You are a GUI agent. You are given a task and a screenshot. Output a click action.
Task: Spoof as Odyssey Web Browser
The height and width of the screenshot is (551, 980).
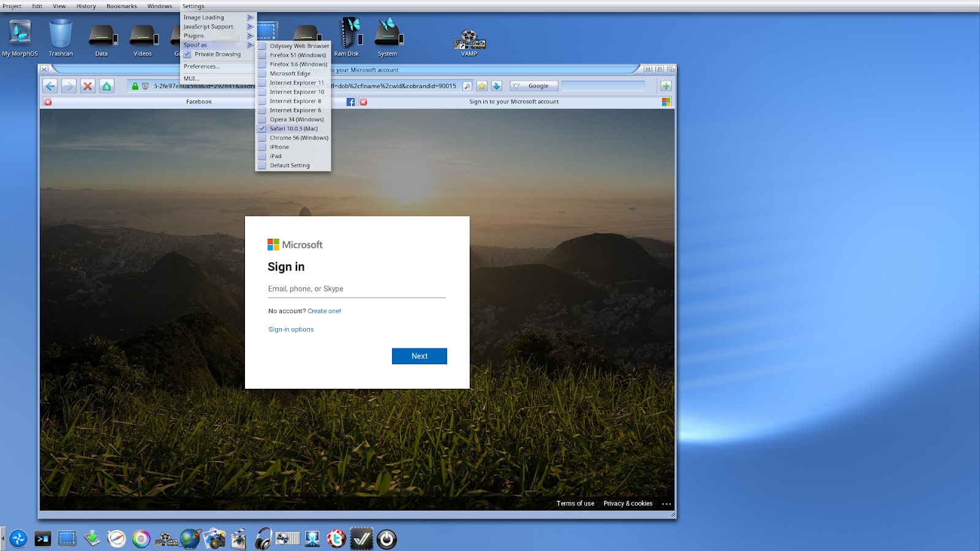coord(293,46)
